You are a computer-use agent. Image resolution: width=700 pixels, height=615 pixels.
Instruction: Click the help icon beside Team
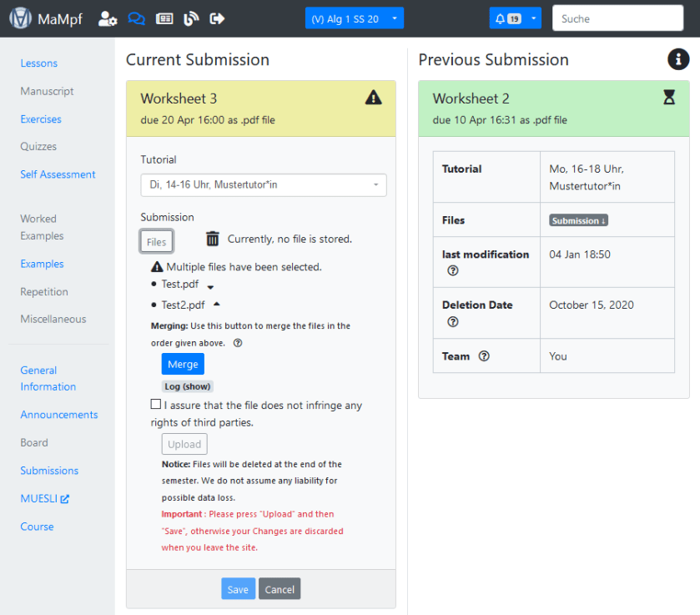[x=484, y=356]
